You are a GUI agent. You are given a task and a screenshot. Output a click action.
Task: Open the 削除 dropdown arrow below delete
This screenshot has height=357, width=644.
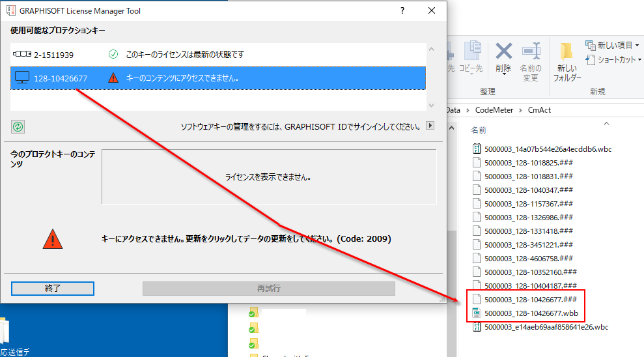(x=503, y=74)
